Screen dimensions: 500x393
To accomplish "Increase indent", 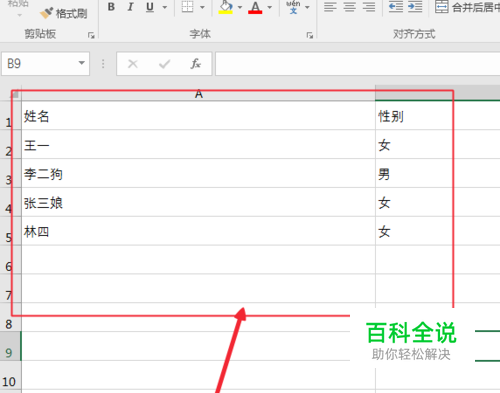I will click(x=415, y=7).
